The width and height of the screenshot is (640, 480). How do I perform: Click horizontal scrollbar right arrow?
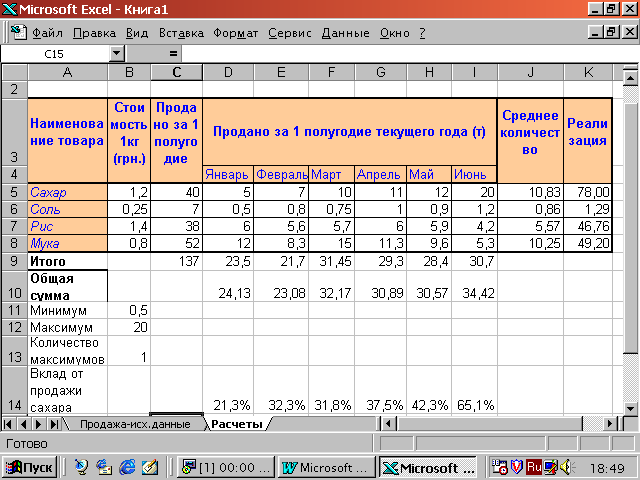pos(610,424)
